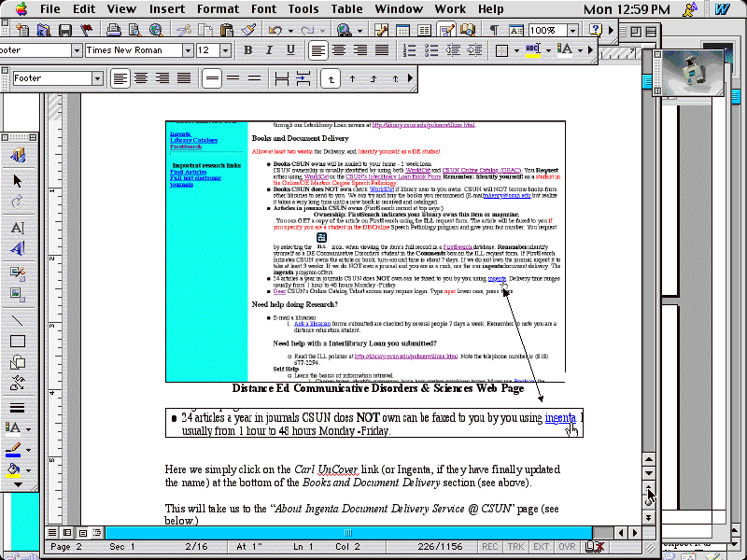Viewport: 747px width, 560px height.
Task: Click the Numbering list icon
Action: pyautogui.click(x=410, y=50)
